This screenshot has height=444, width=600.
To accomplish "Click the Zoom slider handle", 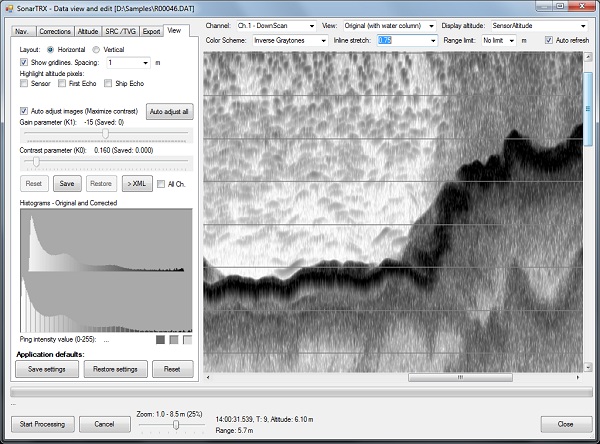I will tap(176, 424).
